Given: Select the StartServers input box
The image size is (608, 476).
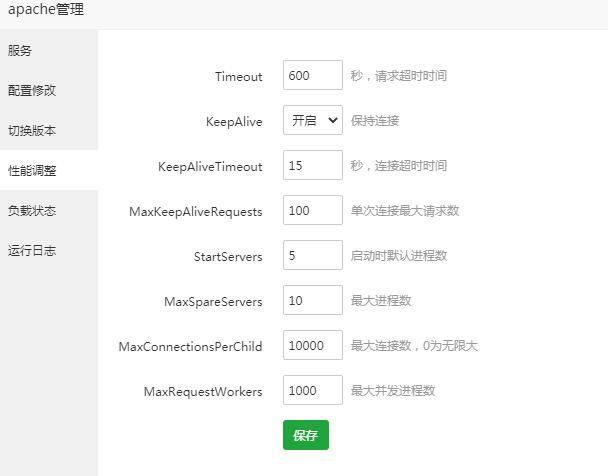Looking at the screenshot, I should [x=313, y=255].
